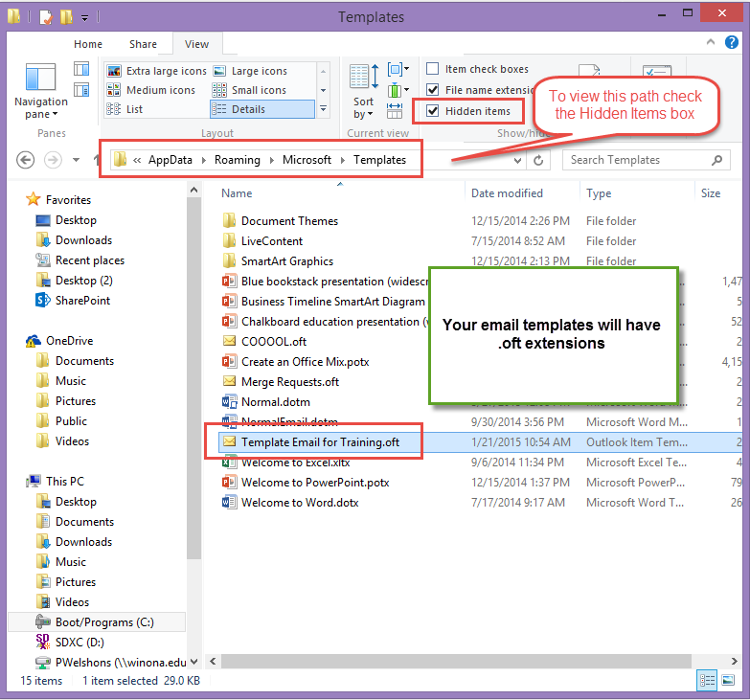The height and width of the screenshot is (700, 750).
Task: Click the Refresh button in address bar
Action: tap(538, 161)
